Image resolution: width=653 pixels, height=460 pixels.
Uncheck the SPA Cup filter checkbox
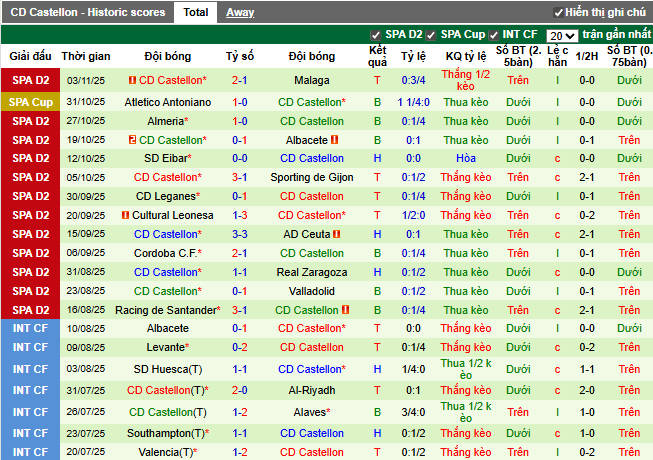431,35
